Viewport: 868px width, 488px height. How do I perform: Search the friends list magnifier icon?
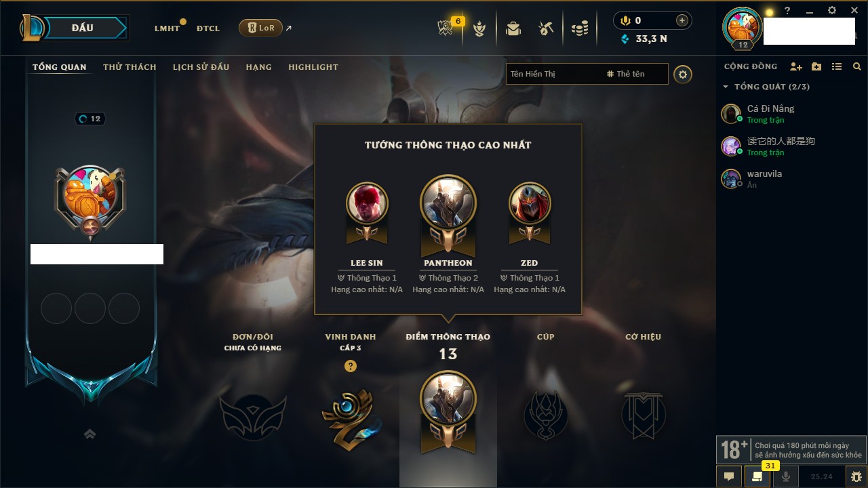coord(857,66)
